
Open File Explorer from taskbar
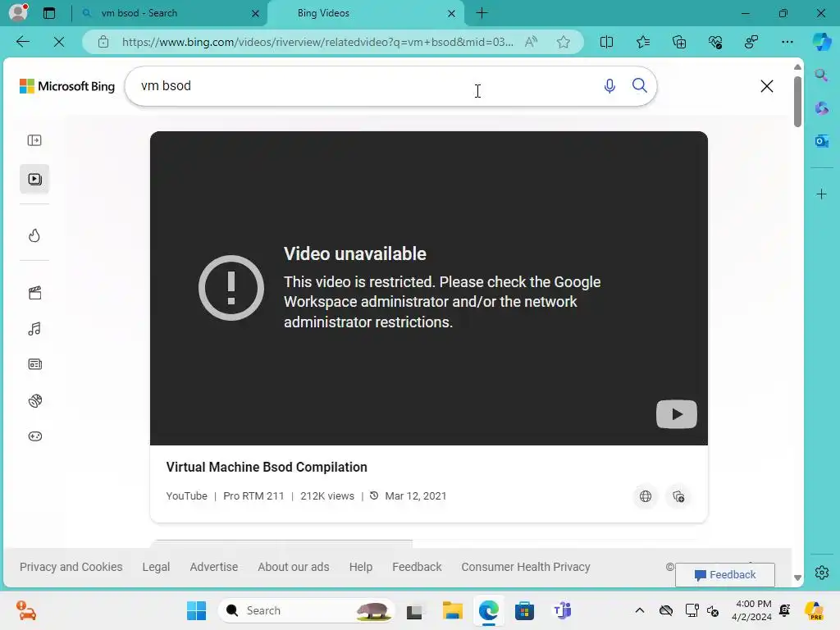tap(452, 610)
